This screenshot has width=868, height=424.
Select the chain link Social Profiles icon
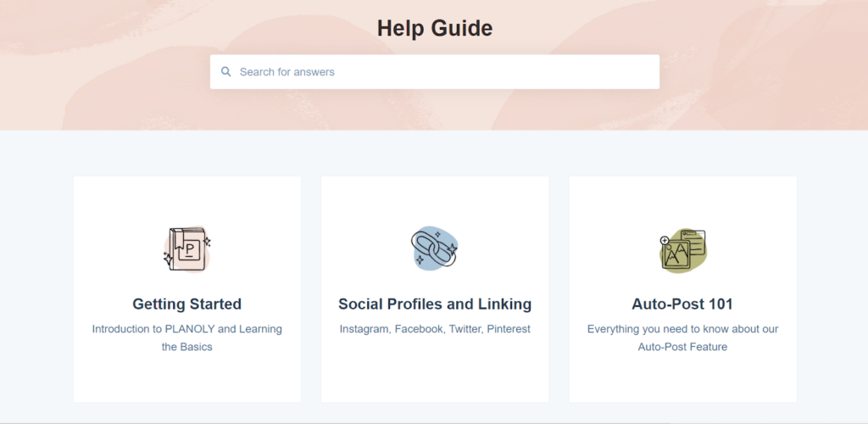coord(435,248)
